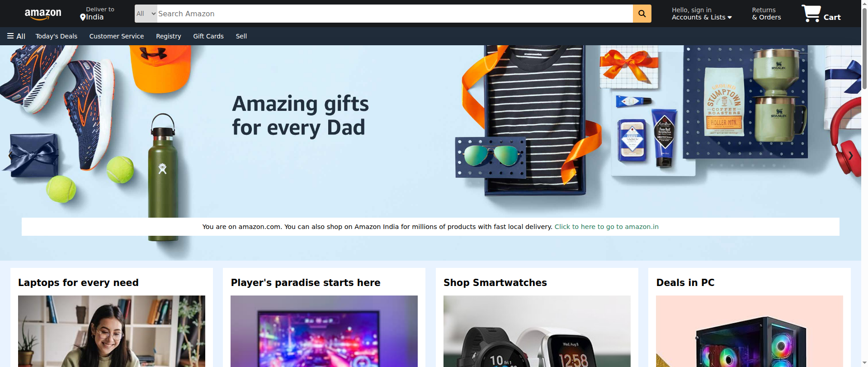Viewport: 868px width, 367px height.
Task: Advance carousel with right arrow
Action: point(850,156)
